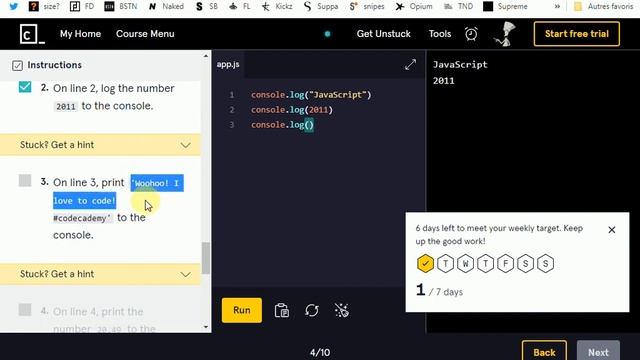Show more bookmarks with the overflow chevron
640x360 pixels.
click(x=557, y=6)
